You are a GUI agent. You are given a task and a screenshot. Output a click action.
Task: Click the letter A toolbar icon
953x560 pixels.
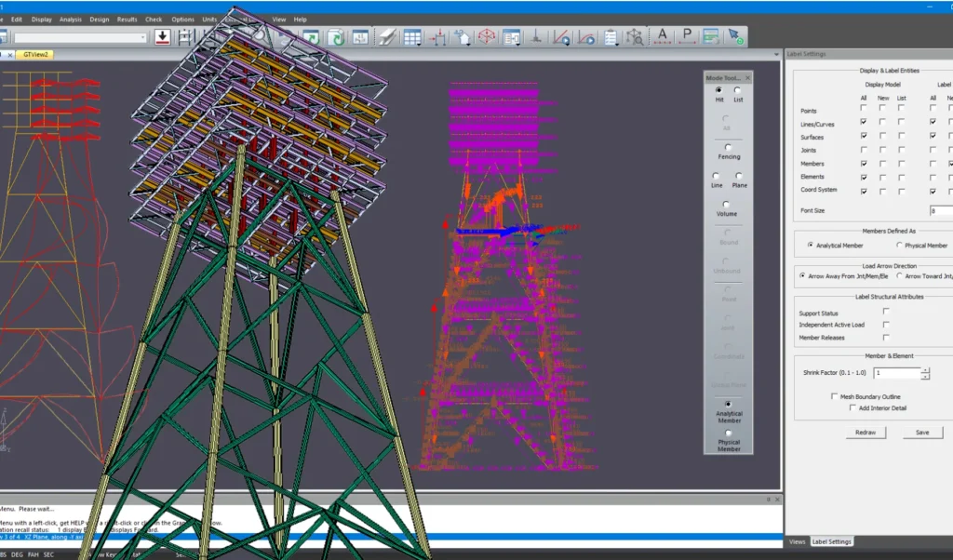pos(663,37)
